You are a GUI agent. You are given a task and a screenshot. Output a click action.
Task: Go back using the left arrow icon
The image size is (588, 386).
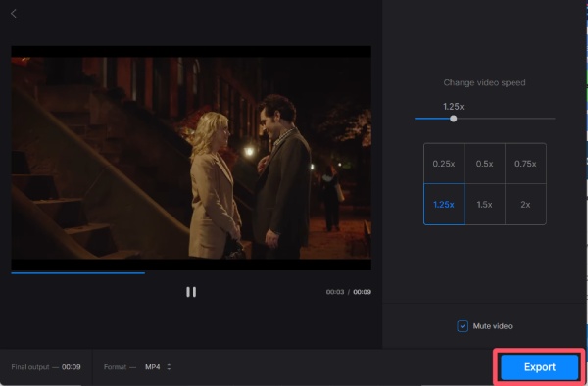[14, 14]
